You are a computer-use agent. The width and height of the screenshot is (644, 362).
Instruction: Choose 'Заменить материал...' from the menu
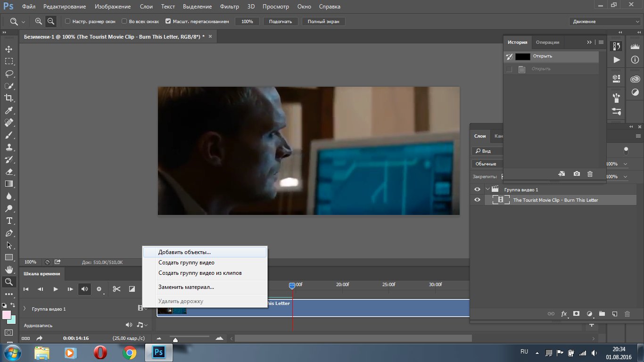point(205,287)
